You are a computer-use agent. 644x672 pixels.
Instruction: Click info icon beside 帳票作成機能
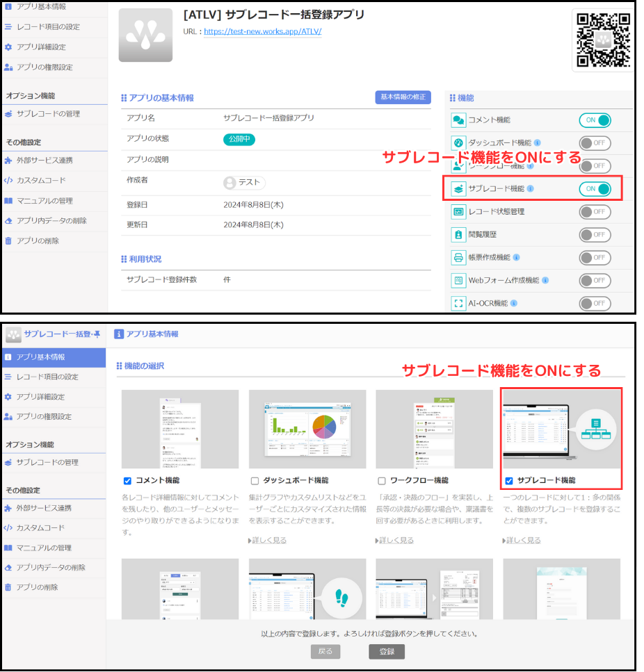point(517,257)
